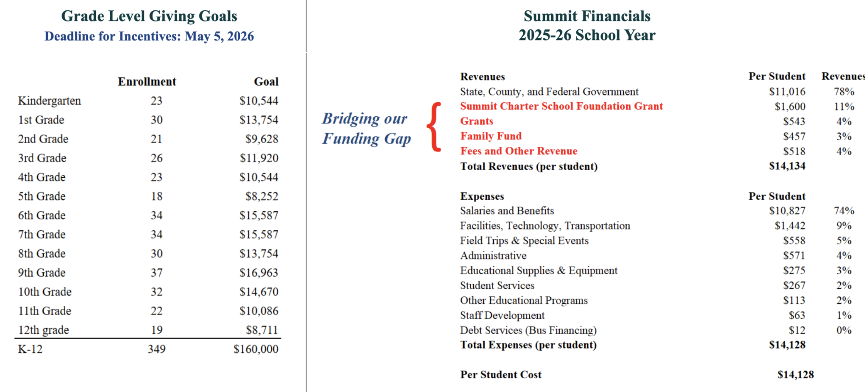Click the "Enrollment" column header
This screenshot has width=868, height=392.
pos(147,82)
